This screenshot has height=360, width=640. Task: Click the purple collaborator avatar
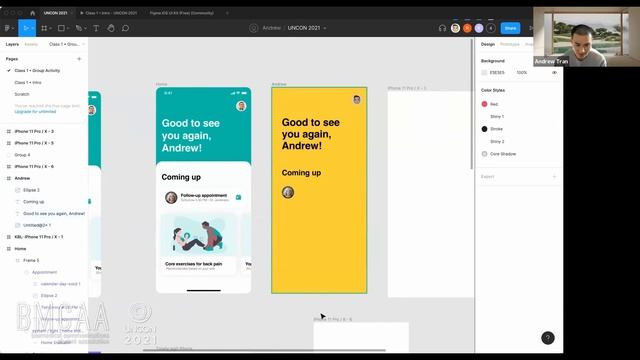tap(479, 28)
